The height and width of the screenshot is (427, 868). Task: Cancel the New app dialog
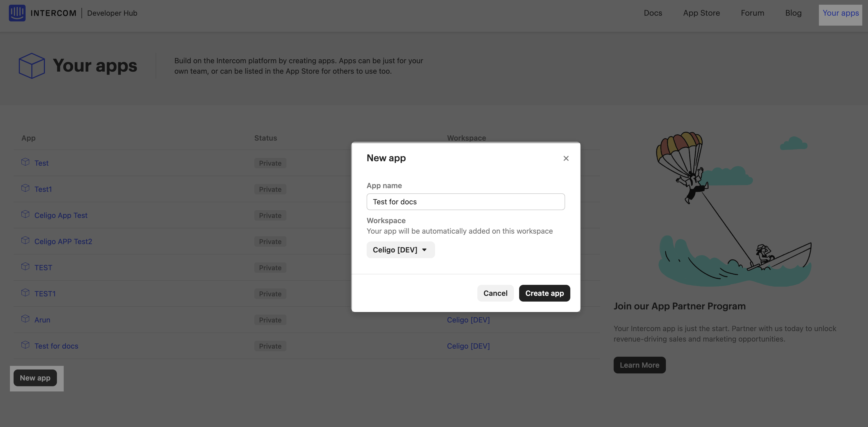(x=495, y=293)
